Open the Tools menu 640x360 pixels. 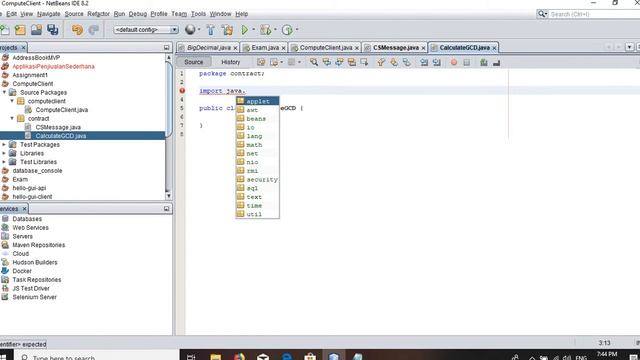click(198, 14)
